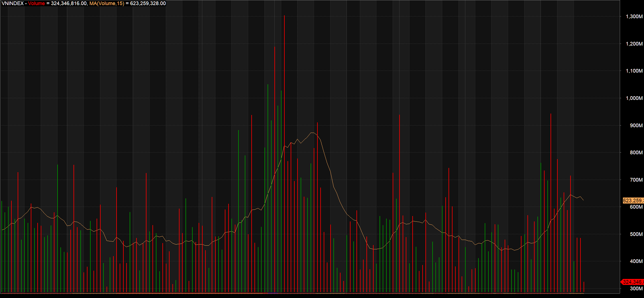
Task: Select the first green volume bar at far left
Action: pos(2,245)
